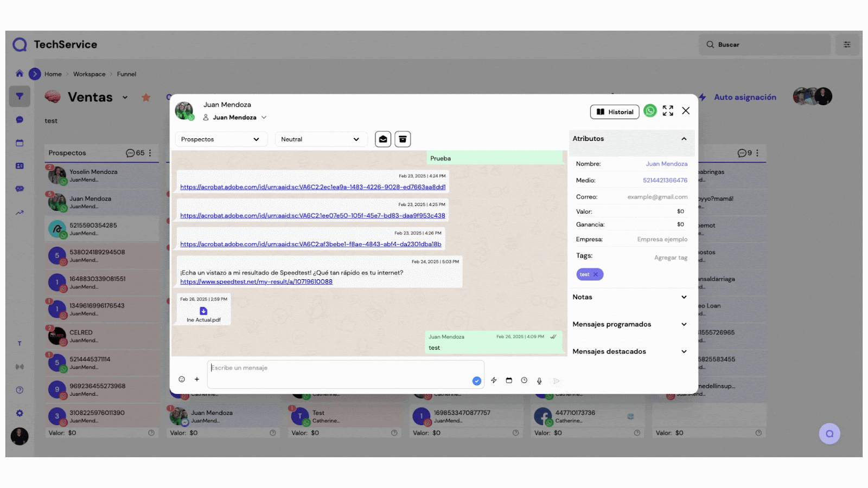
Task: Record a voice note with microphone
Action: click(539, 381)
